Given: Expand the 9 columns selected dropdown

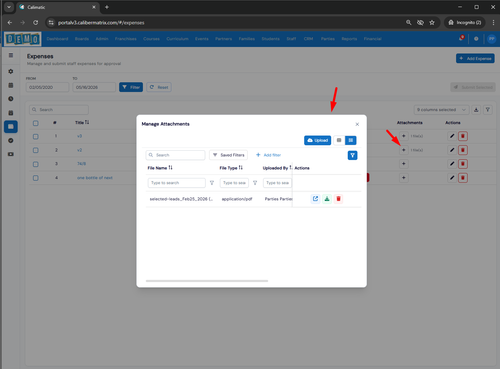Looking at the screenshot, I should pyautogui.click(x=441, y=110).
